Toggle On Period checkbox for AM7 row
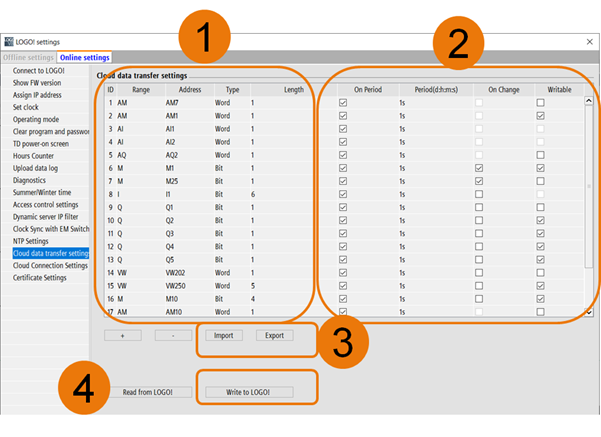This screenshot has height=437, width=601. click(343, 103)
